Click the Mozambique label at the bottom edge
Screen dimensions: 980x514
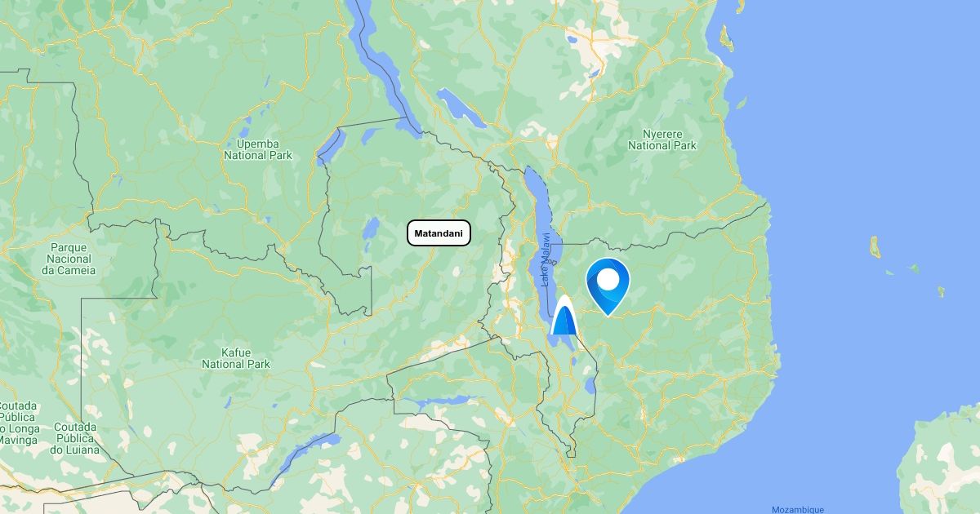798,509
